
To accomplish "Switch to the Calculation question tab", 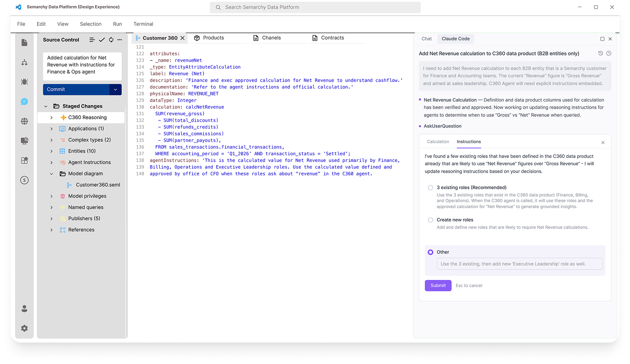I will click(438, 142).
